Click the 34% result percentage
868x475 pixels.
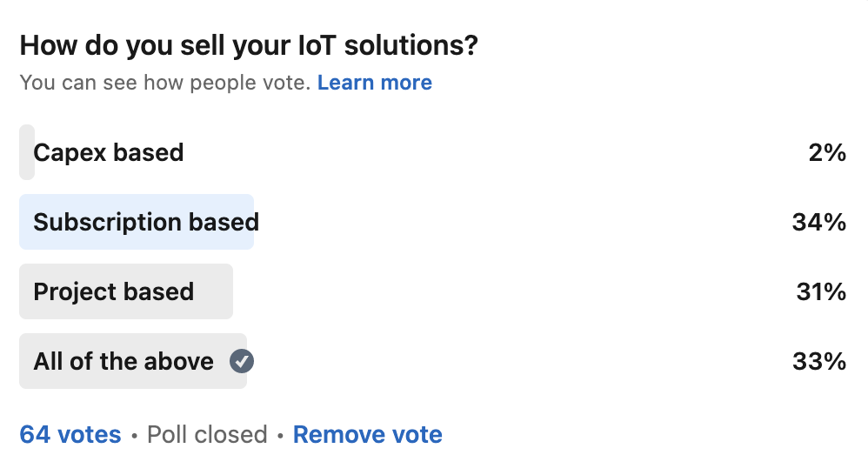(x=818, y=222)
